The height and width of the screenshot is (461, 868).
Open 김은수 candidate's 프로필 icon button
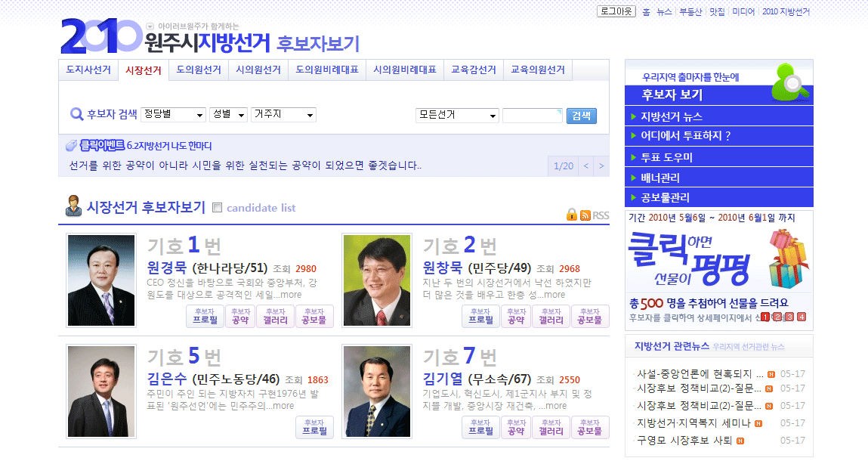click(x=314, y=427)
